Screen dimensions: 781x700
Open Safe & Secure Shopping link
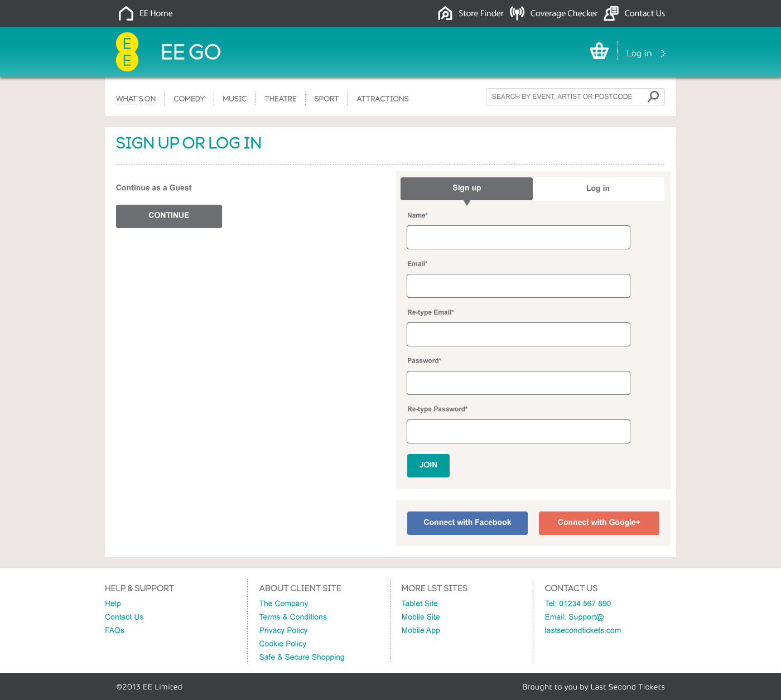pyautogui.click(x=302, y=657)
